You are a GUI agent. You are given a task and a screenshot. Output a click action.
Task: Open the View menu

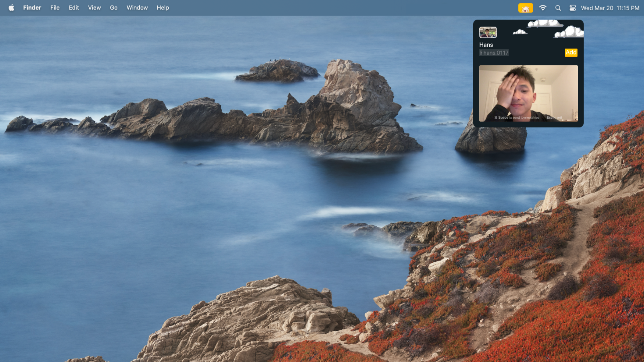[94, 8]
